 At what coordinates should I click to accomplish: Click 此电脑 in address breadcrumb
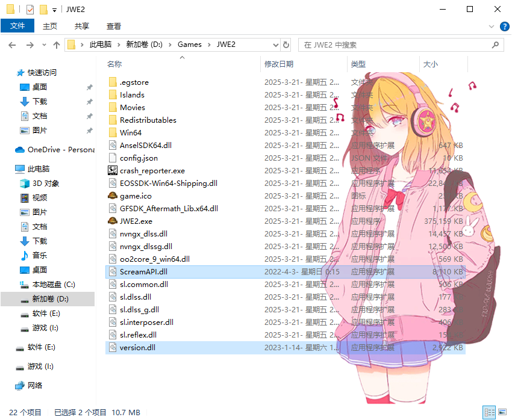[100, 45]
